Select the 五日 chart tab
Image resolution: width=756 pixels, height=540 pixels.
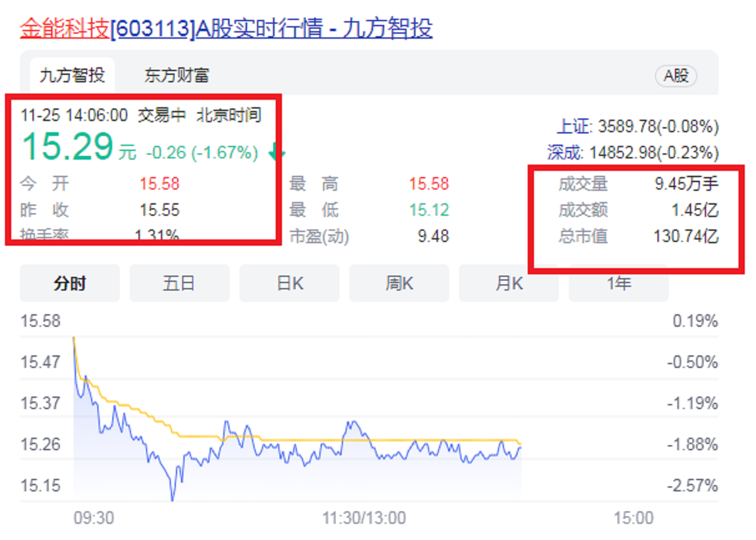pos(180,284)
